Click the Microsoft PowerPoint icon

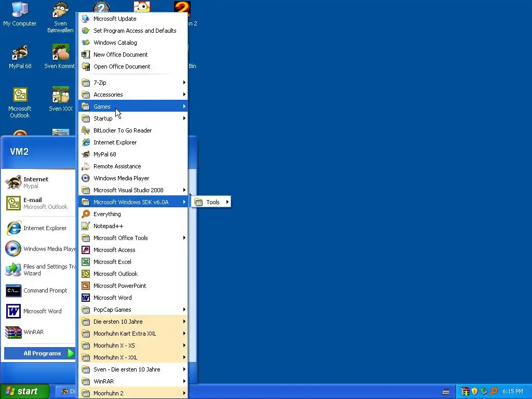tap(86, 286)
